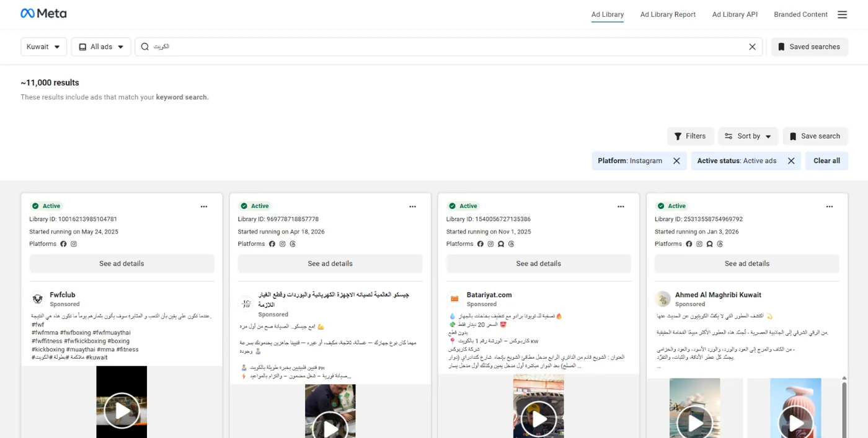Screen dimensions: 868x438
Task: Click Library ID: 10016213985104781 text
Action: 73,219
